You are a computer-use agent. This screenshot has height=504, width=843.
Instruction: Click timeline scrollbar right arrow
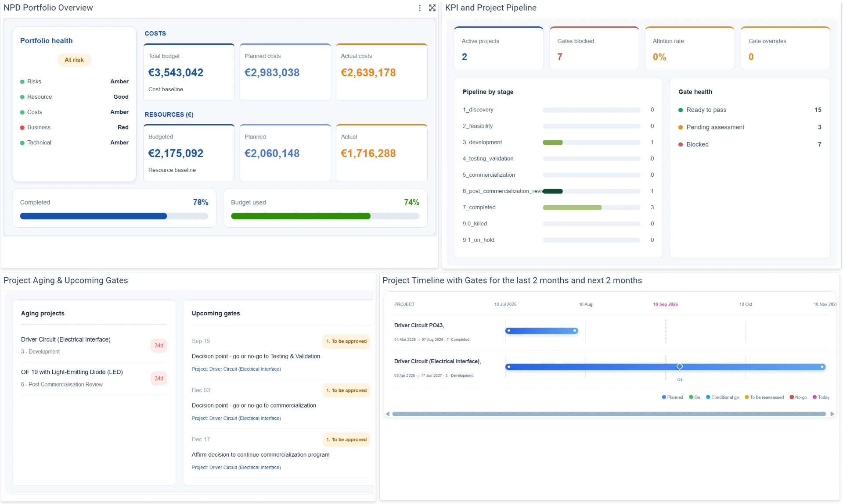tap(832, 414)
